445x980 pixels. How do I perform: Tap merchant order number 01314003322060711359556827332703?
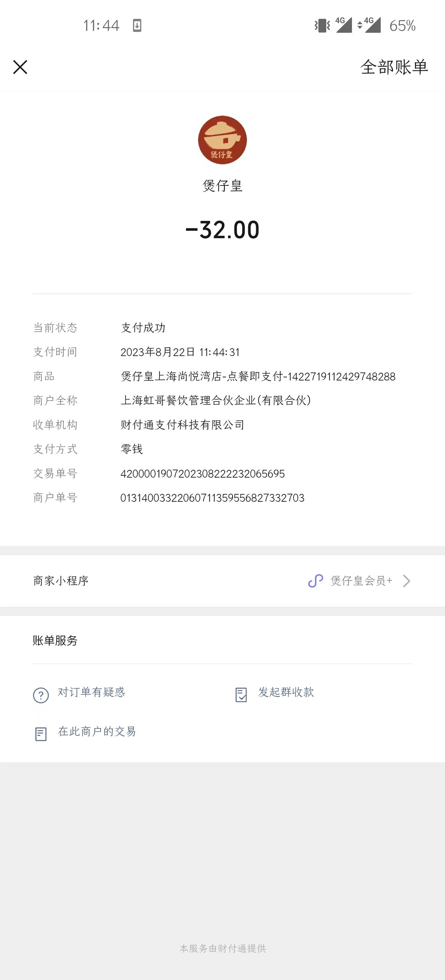(x=212, y=498)
